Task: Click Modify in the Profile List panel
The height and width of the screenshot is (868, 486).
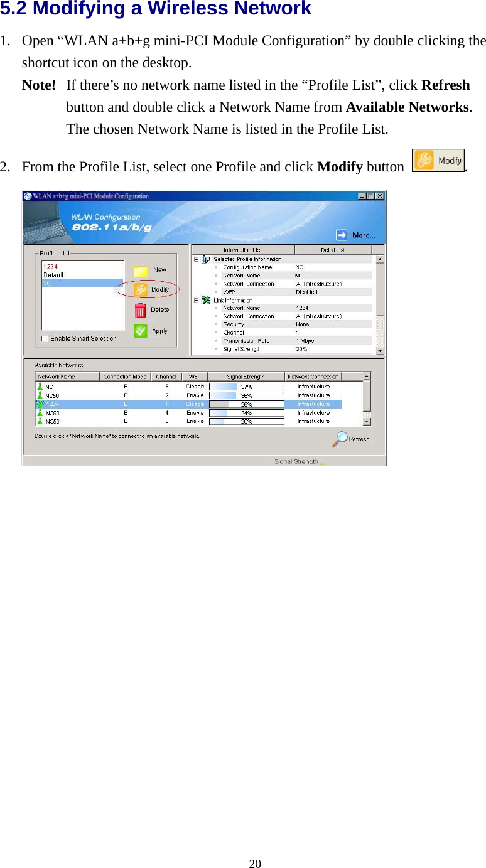Action: tap(152, 290)
